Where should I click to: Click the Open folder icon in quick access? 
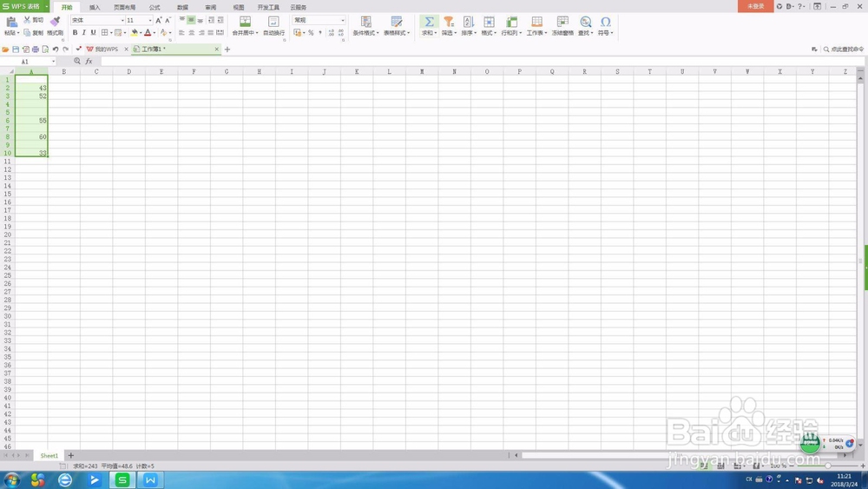pyautogui.click(x=5, y=50)
